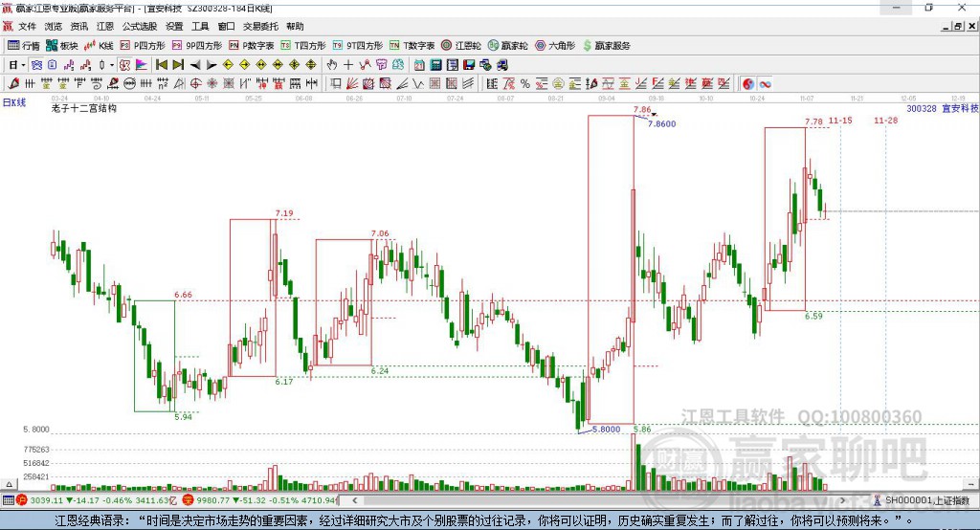
Task: Collapse the volume panel up-arrow button
Action: 9,484
